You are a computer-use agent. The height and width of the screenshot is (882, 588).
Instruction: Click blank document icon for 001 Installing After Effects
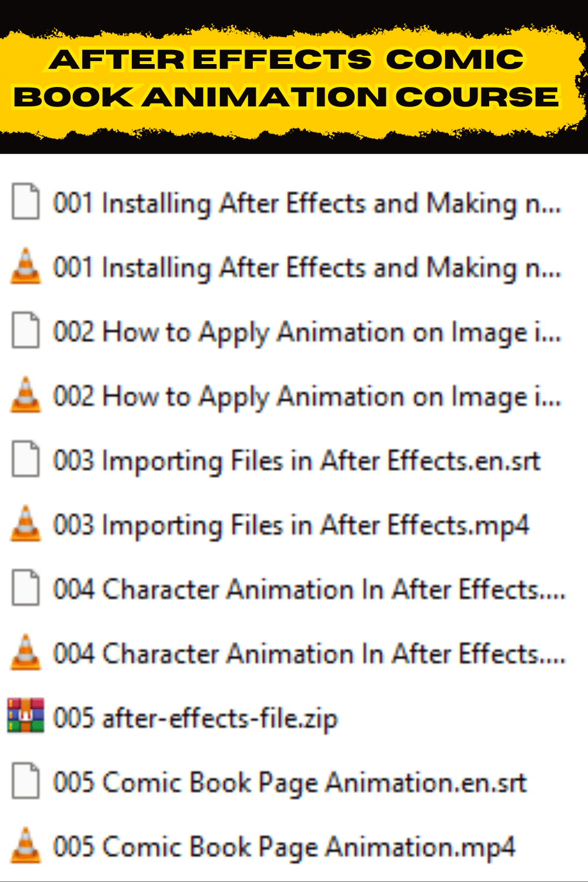pyautogui.click(x=26, y=202)
